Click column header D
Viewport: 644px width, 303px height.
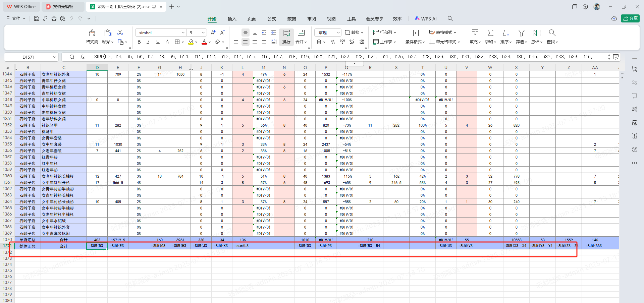click(x=97, y=67)
